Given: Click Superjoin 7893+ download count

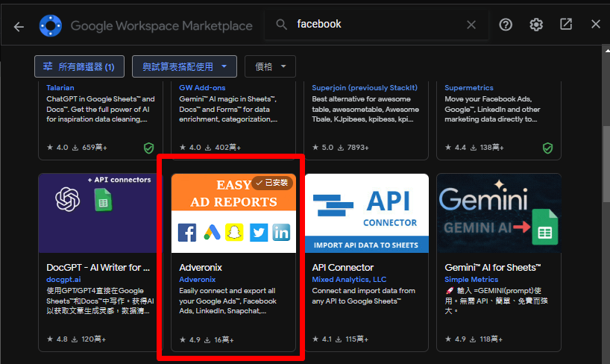Looking at the screenshot, I should 353,148.
